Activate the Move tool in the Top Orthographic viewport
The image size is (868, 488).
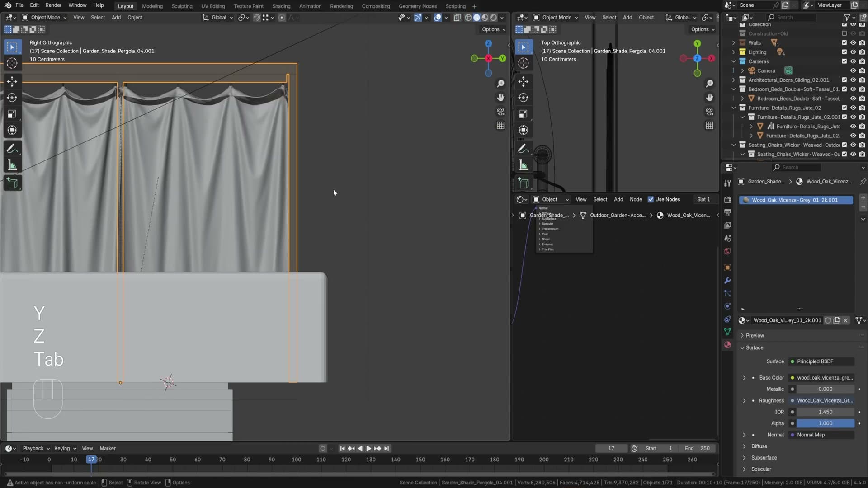[x=524, y=81]
